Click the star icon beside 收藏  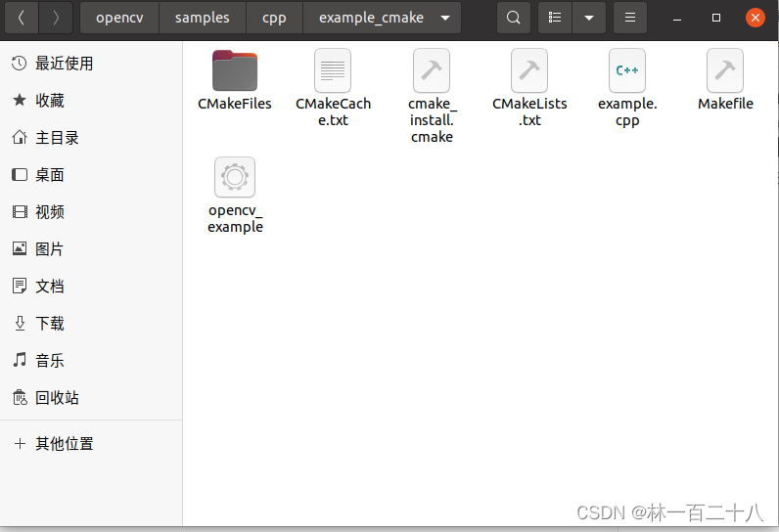point(20,101)
